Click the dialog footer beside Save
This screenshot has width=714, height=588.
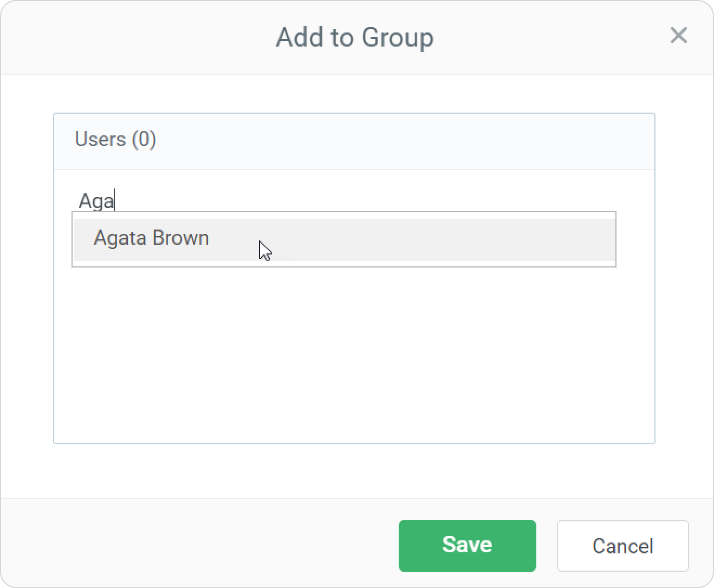click(217, 544)
